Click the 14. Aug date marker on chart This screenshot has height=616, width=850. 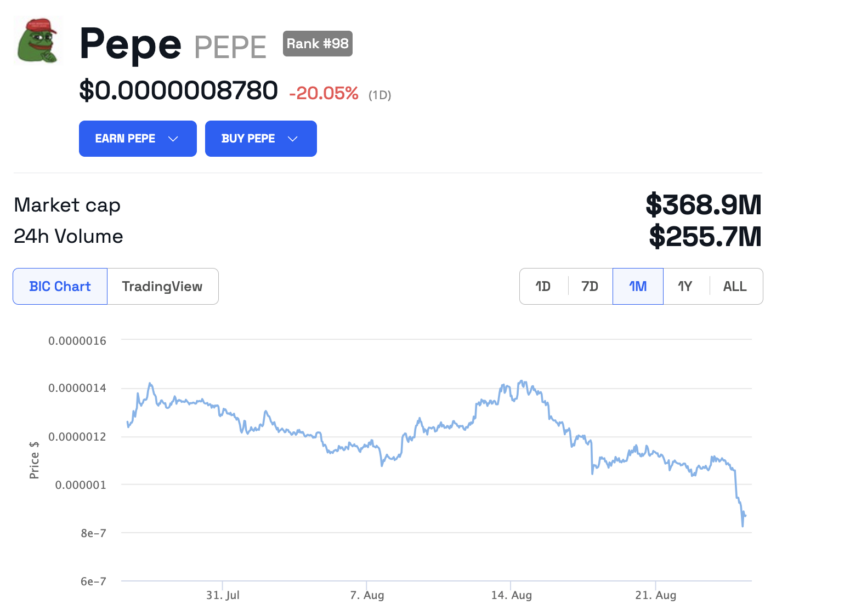[x=510, y=595]
